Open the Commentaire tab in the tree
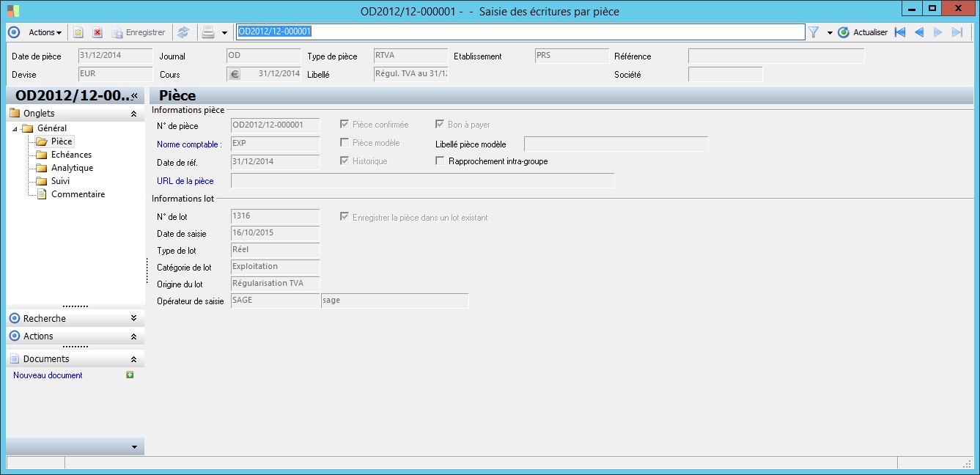Viewport: 980px width, 475px height. 78,194
